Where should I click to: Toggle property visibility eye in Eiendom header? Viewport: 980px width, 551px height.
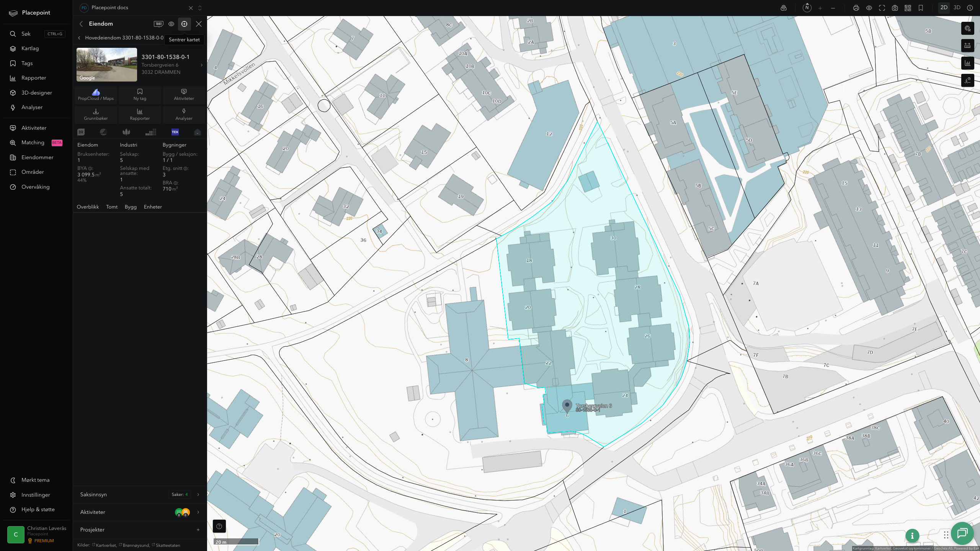pyautogui.click(x=171, y=24)
